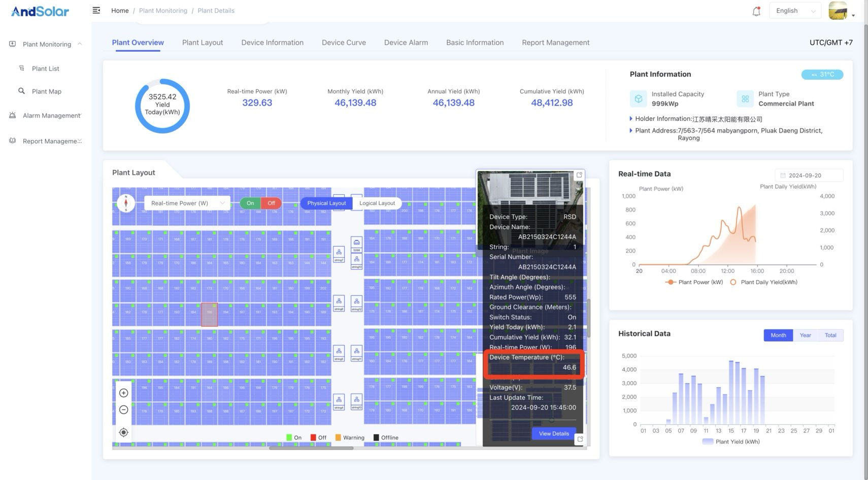Open the Real-time Power (W) dropdown
This screenshot has height=480, width=868.
pyautogui.click(x=187, y=203)
